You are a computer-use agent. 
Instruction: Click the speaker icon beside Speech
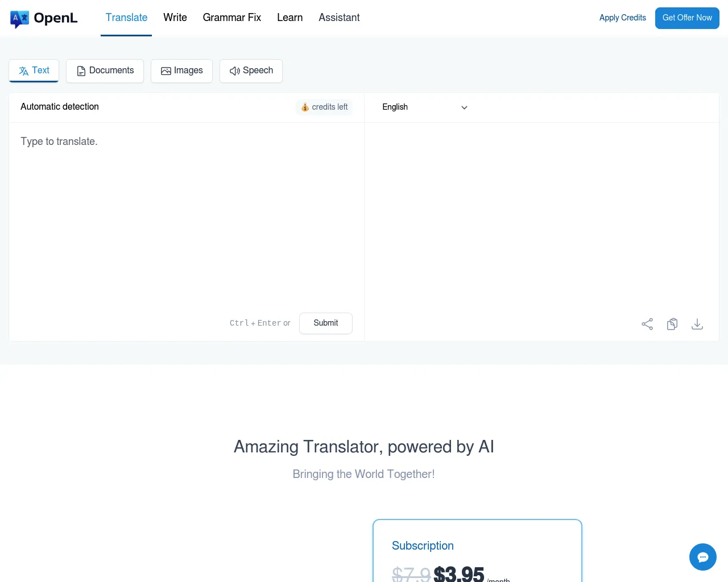pos(235,71)
